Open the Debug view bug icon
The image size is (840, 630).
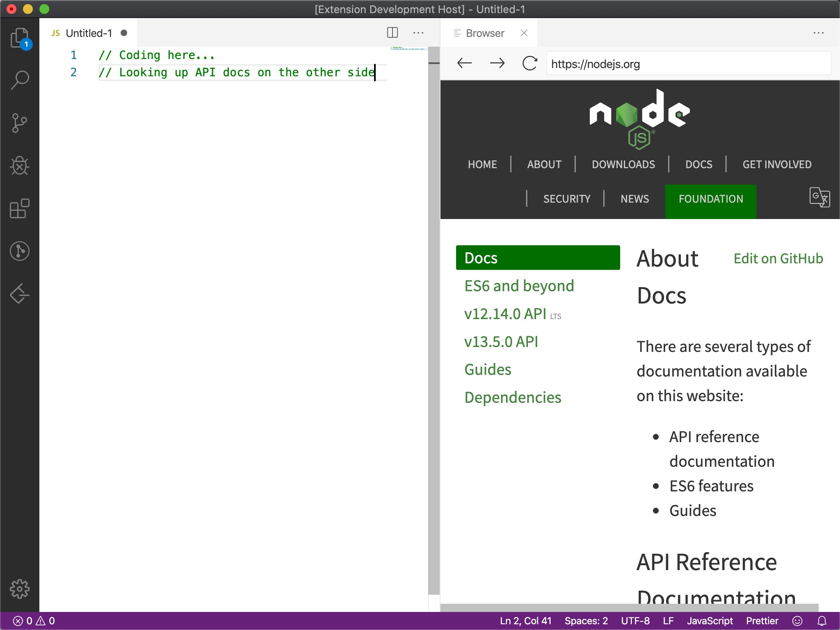[19, 166]
